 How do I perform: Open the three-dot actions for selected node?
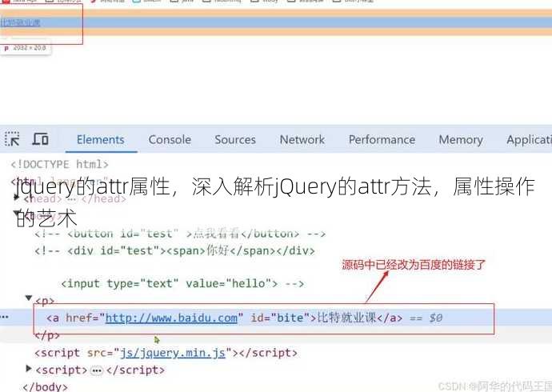(5, 317)
